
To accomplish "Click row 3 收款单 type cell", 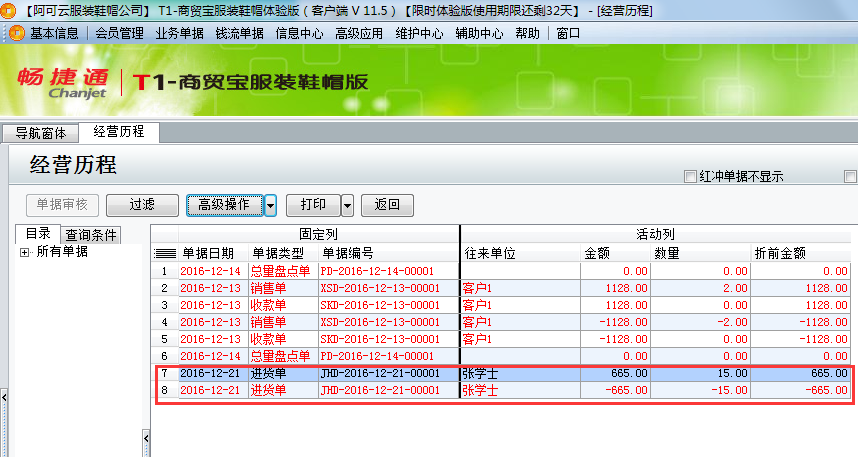I will pos(283,305).
